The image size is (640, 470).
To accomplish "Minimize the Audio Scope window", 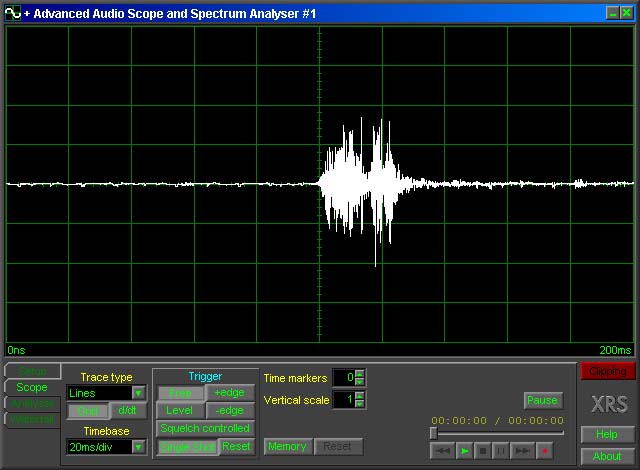I will tap(613, 13).
